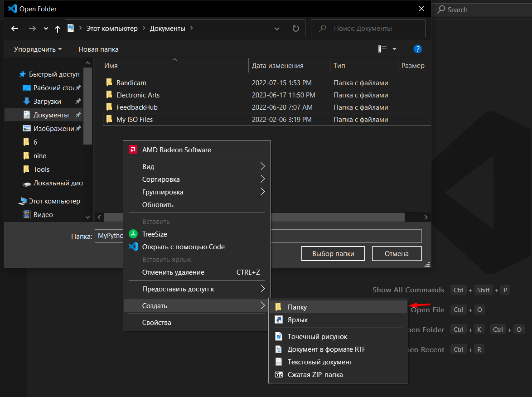
Task: Click the back navigation arrow
Action: point(15,29)
